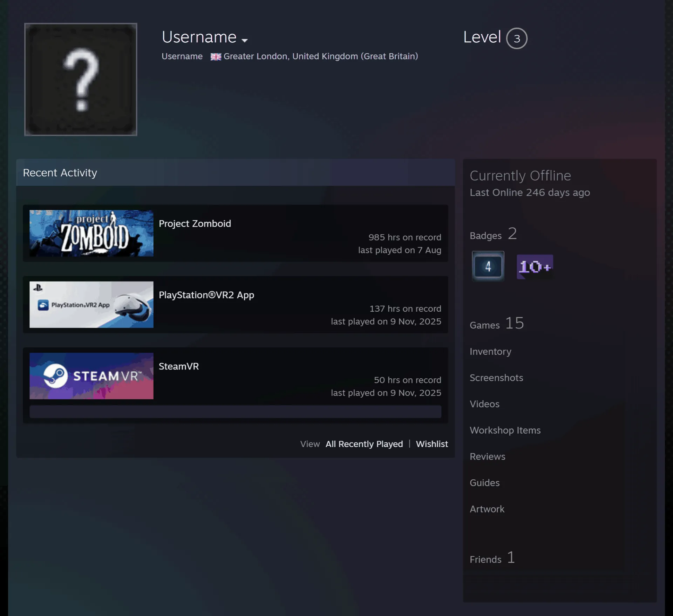Image resolution: width=673 pixels, height=616 pixels.
Task: Click the small Username text under heading
Action: click(x=182, y=56)
